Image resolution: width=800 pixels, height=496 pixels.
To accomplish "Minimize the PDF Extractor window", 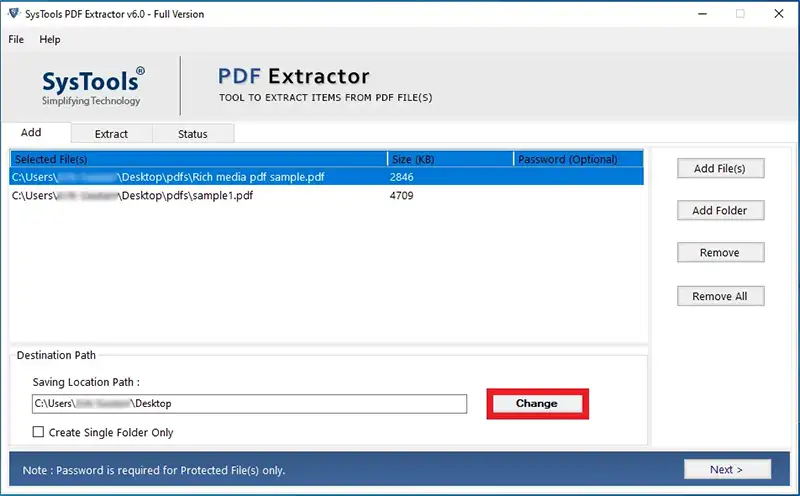I will tap(703, 14).
